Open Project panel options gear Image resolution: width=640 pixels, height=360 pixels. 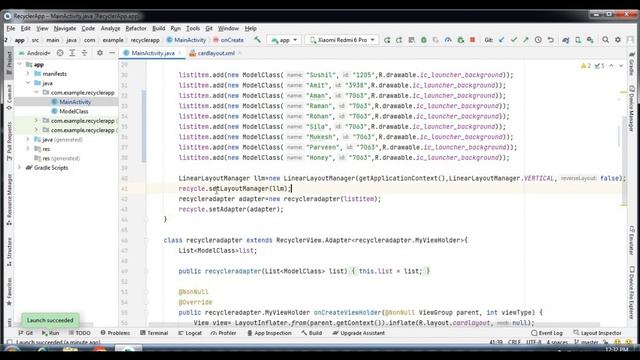coord(100,53)
